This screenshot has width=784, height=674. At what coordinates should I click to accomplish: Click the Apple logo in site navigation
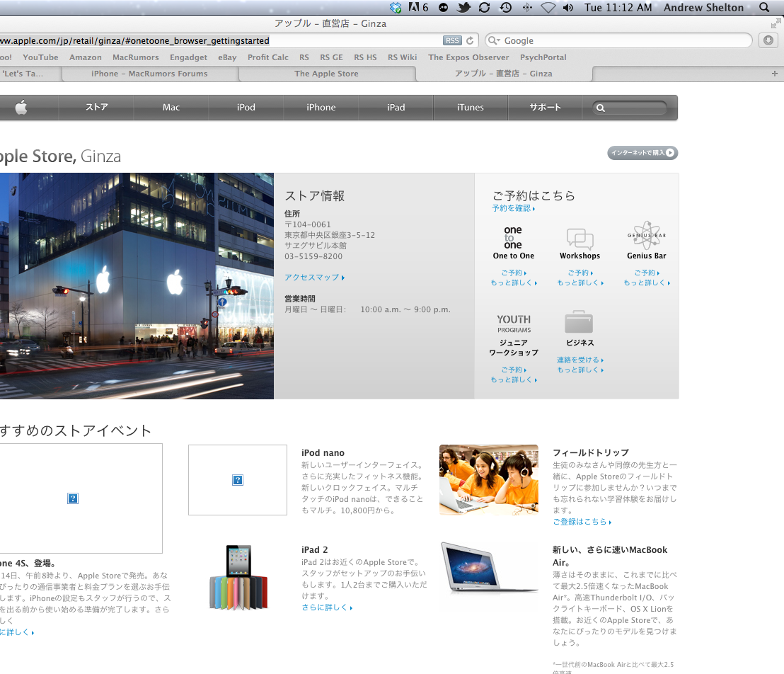point(21,107)
